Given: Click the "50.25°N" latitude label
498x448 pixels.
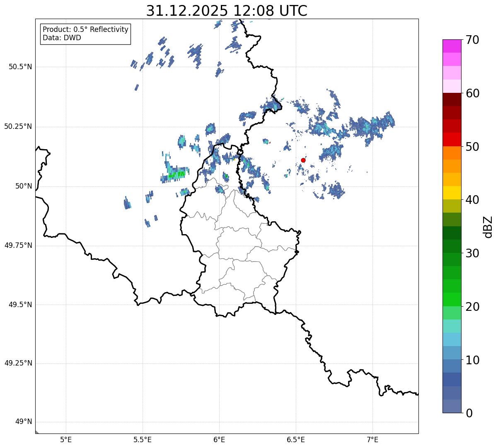Looking at the screenshot, I should 18,126.
